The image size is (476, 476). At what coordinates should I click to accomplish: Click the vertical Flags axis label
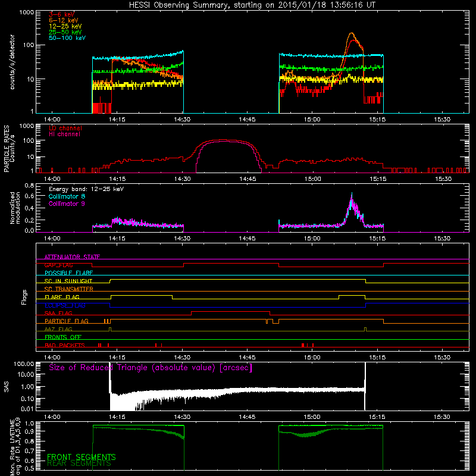click(24, 297)
